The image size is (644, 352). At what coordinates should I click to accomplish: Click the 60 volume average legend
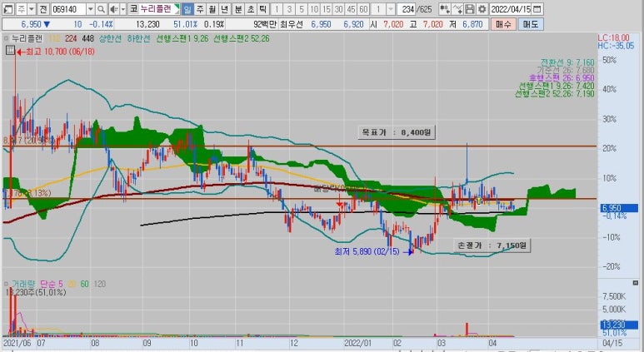click(84, 284)
